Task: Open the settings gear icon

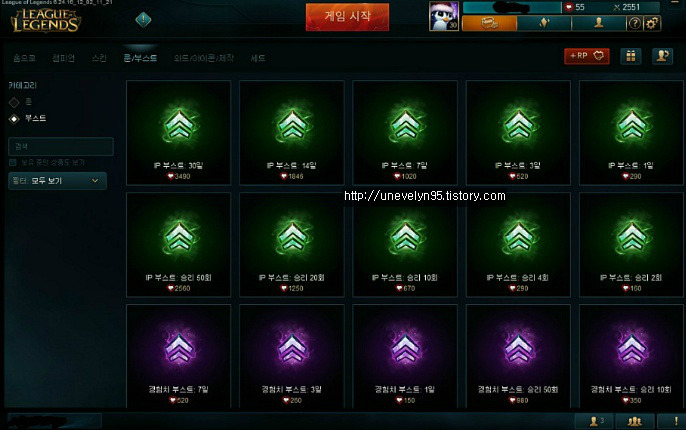Action: [652, 23]
